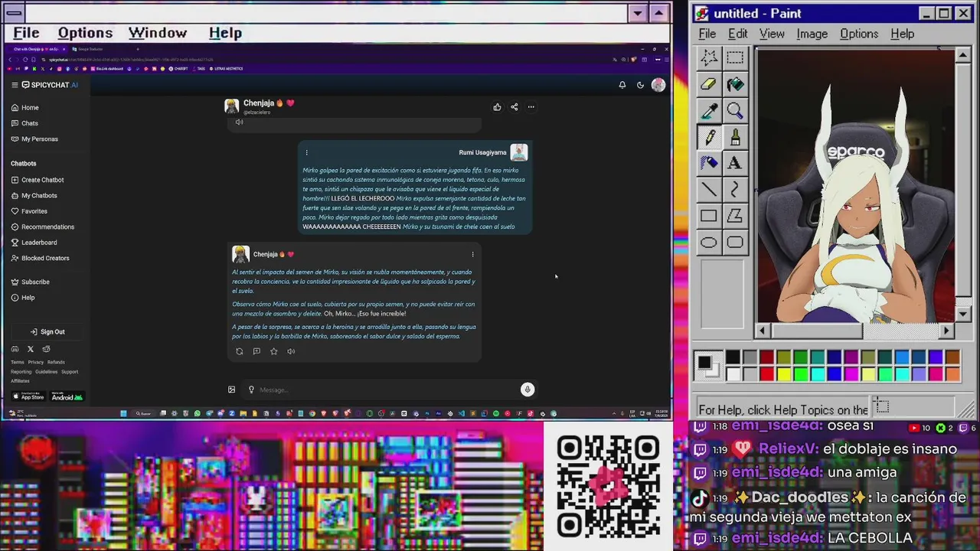The height and width of the screenshot is (551, 980).
Task: Click down arrow in outer window title bar
Action: [638, 13]
